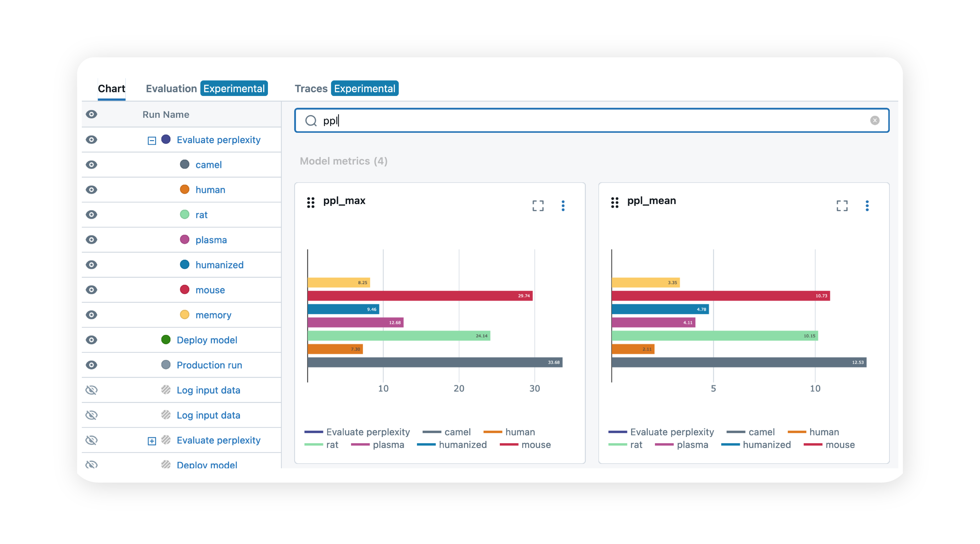Expand ppl_max chart to fullscreen
This screenshot has height=544, width=980.
point(538,205)
